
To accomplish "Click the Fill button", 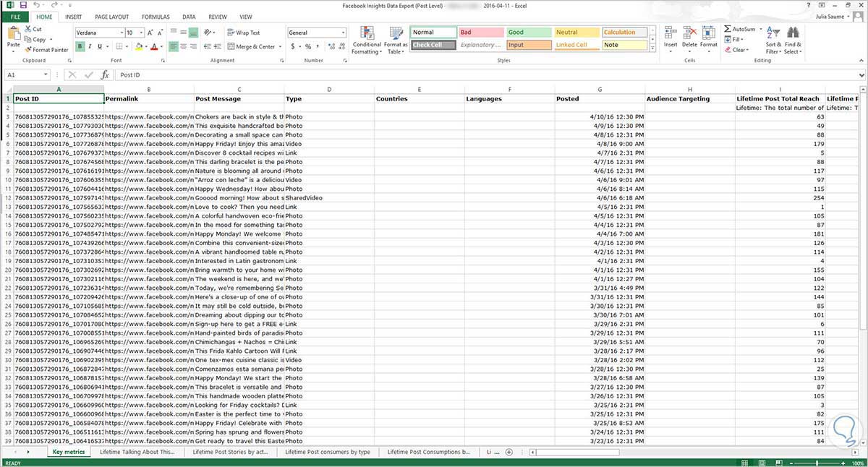I will pyautogui.click(x=733, y=39).
